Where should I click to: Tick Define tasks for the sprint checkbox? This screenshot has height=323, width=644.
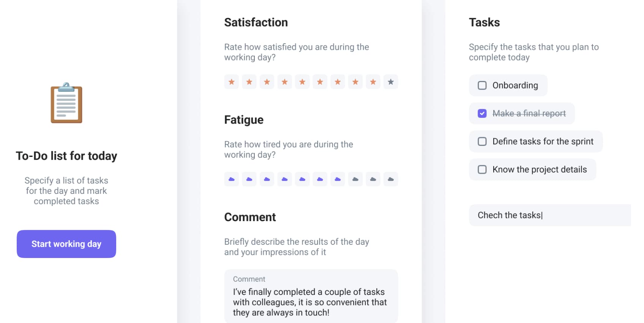(482, 141)
